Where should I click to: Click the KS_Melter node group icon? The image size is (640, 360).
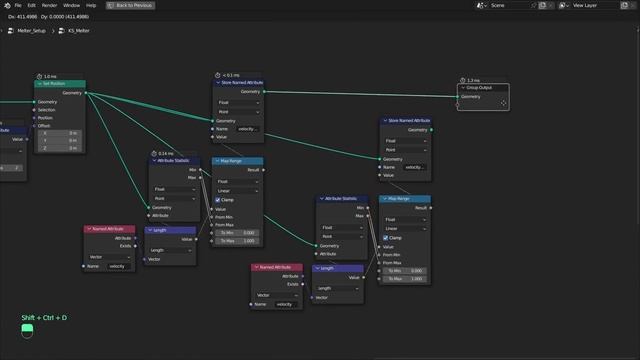[x=62, y=31]
